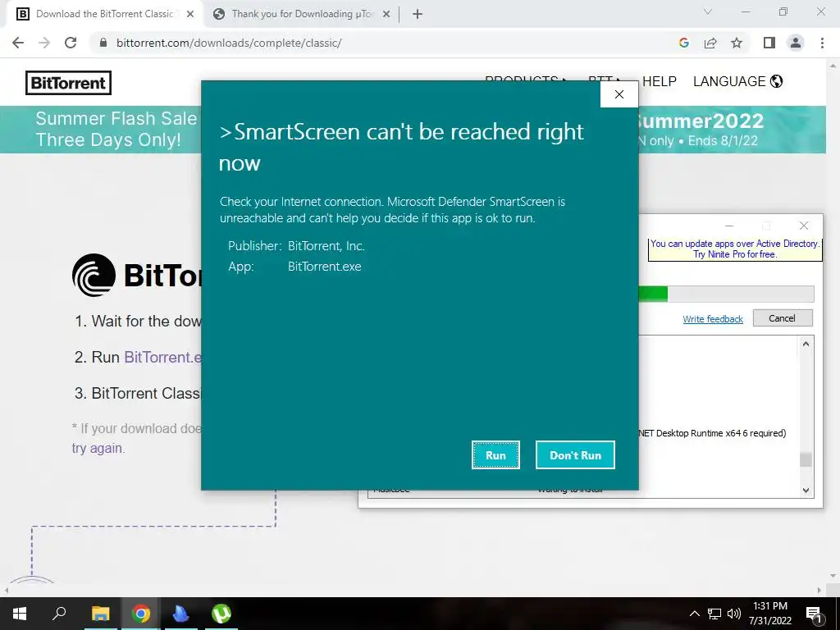The image size is (840, 630).
Task: Open Chrome's three-dot menu
Action: (822, 43)
